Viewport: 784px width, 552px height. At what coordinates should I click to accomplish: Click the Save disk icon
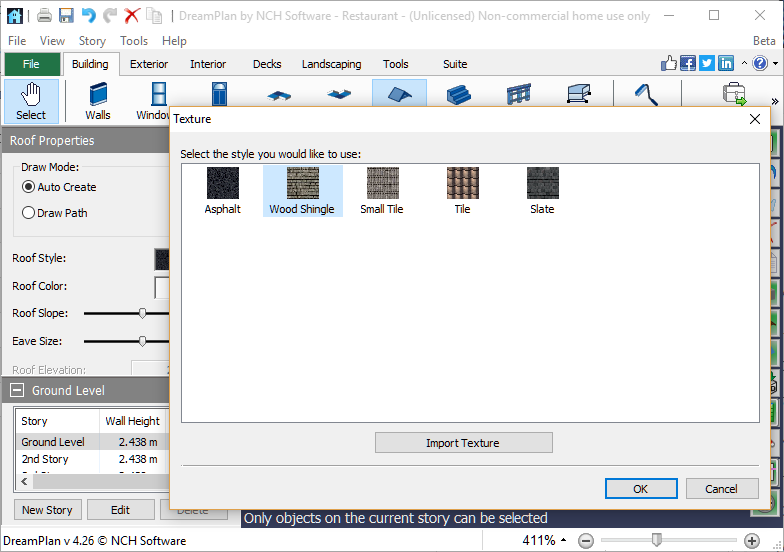(66, 16)
